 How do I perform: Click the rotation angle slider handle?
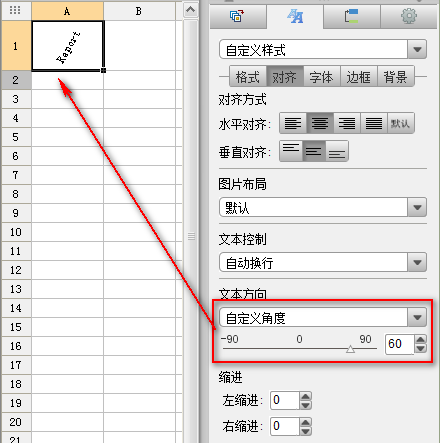[350, 349]
